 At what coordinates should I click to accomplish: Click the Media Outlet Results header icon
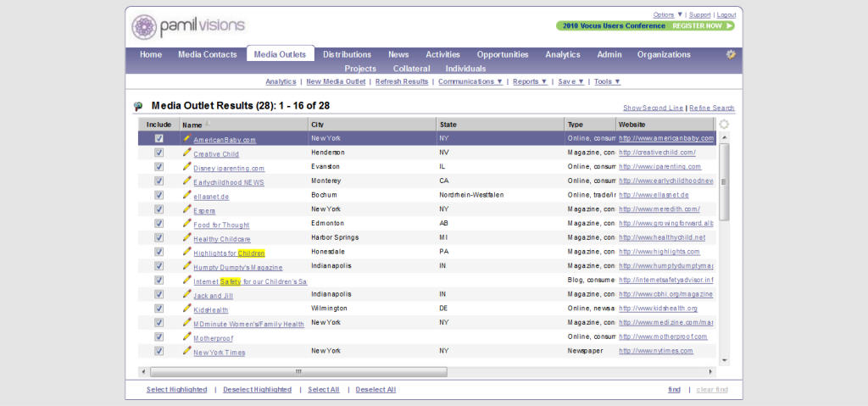138,106
